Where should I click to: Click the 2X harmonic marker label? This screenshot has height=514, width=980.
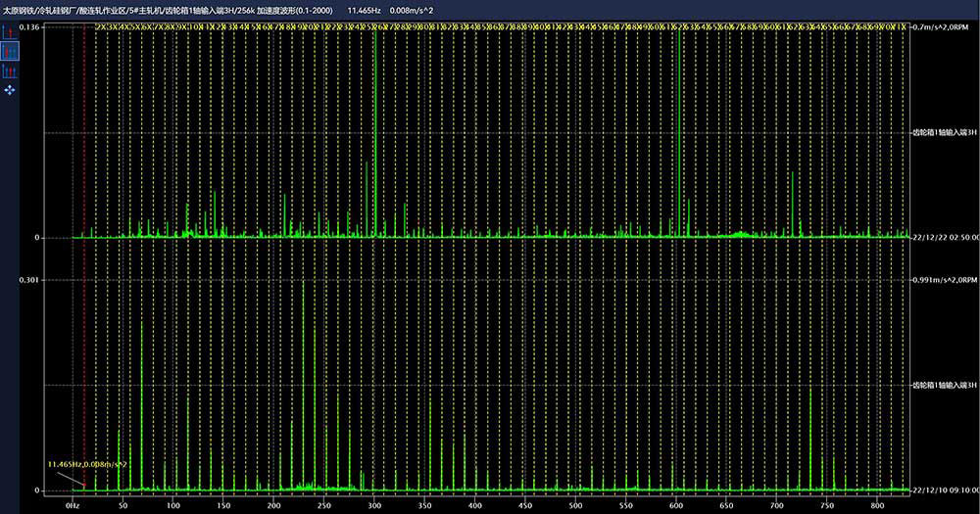101,27
